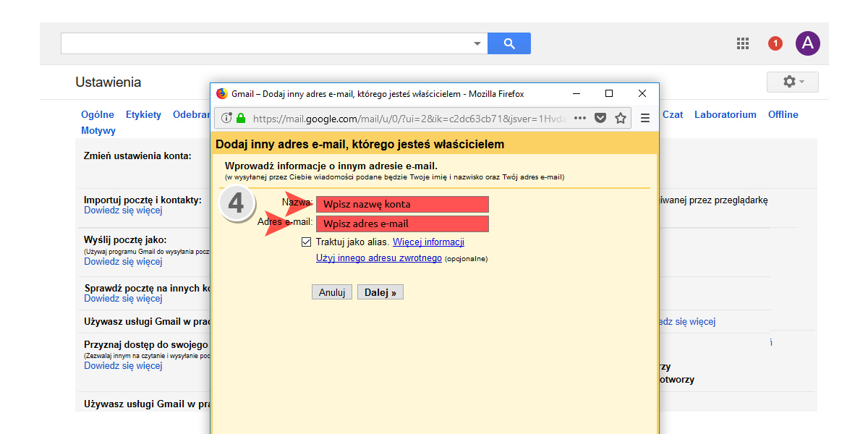The height and width of the screenshot is (434, 868).
Task: Save page to Pocket icon
Action: click(600, 118)
